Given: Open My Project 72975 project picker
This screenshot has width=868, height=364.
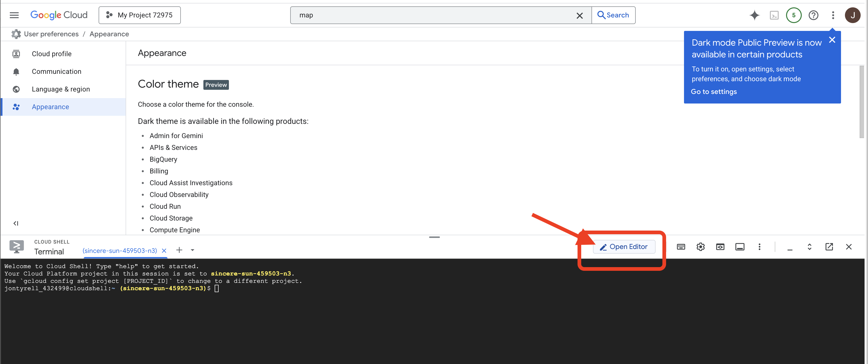Looking at the screenshot, I should [140, 15].
